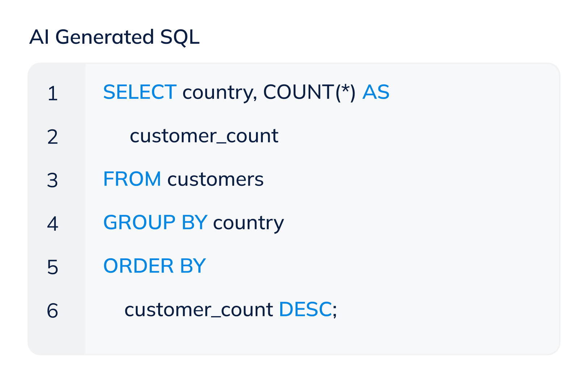Click the GROUP BY keyword
The image size is (588, 380).
[155, 222]
